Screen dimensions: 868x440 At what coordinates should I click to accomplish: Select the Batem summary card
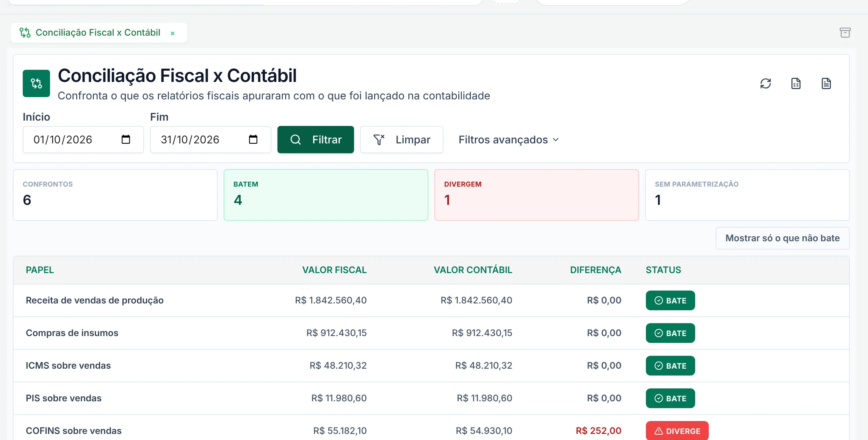tap(326, 195)
